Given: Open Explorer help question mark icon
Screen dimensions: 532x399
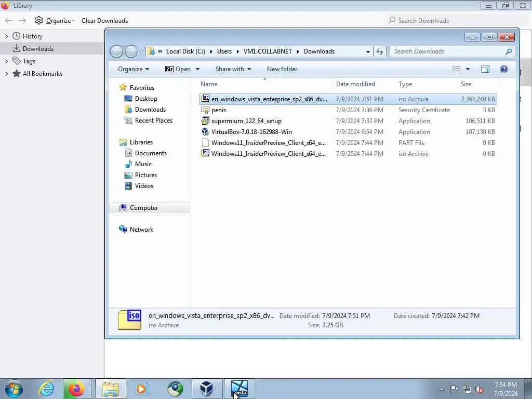Looking at the screenshot, I should [504, 69].
